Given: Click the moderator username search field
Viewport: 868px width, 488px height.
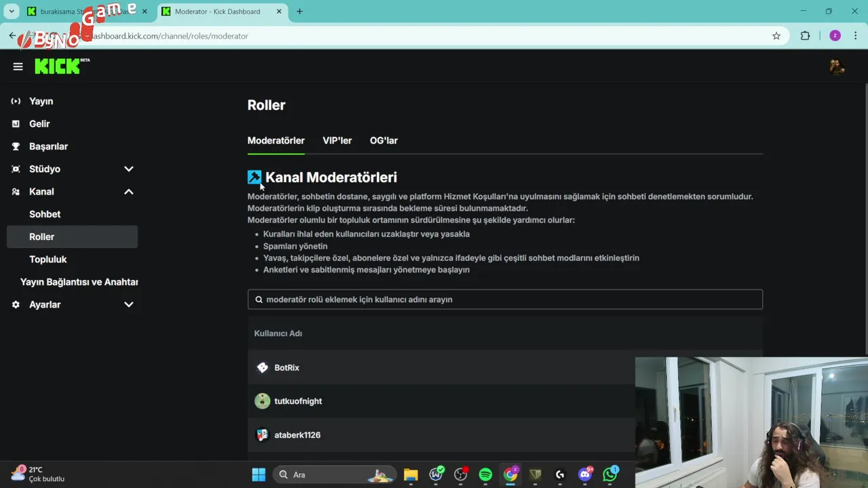Looking at the screenshot, I should click(x=505, y=300).
